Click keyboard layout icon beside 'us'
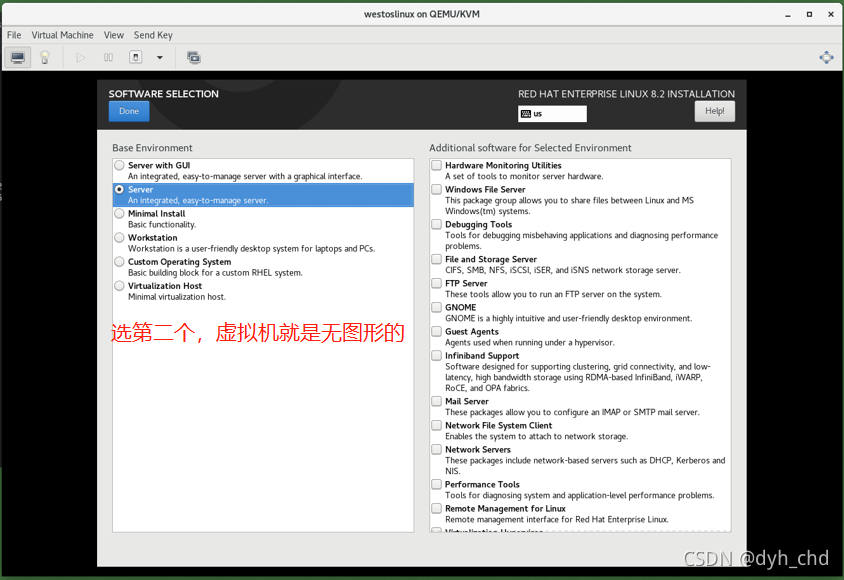Image resolution: width=844 pixels, height=580 pixels. point(526,114)
